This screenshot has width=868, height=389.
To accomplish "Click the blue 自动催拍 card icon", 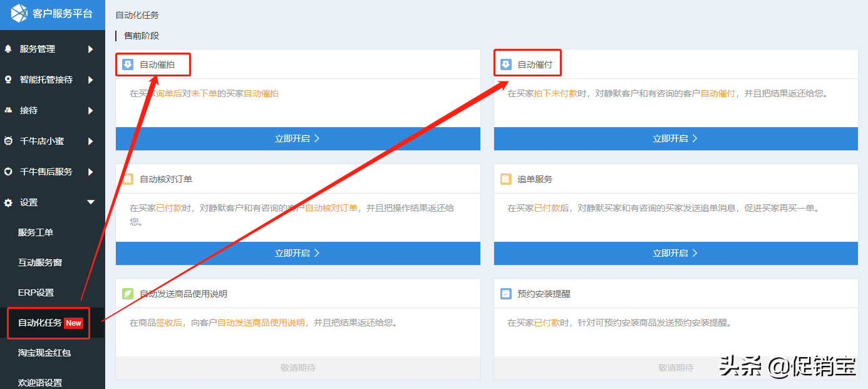I will click(x=128, y=65).
